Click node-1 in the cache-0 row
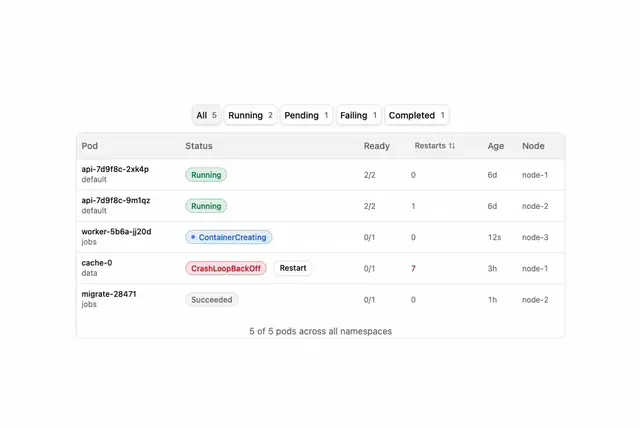The width and height of the screenshot is (640, 428). [x=535, y=268]
